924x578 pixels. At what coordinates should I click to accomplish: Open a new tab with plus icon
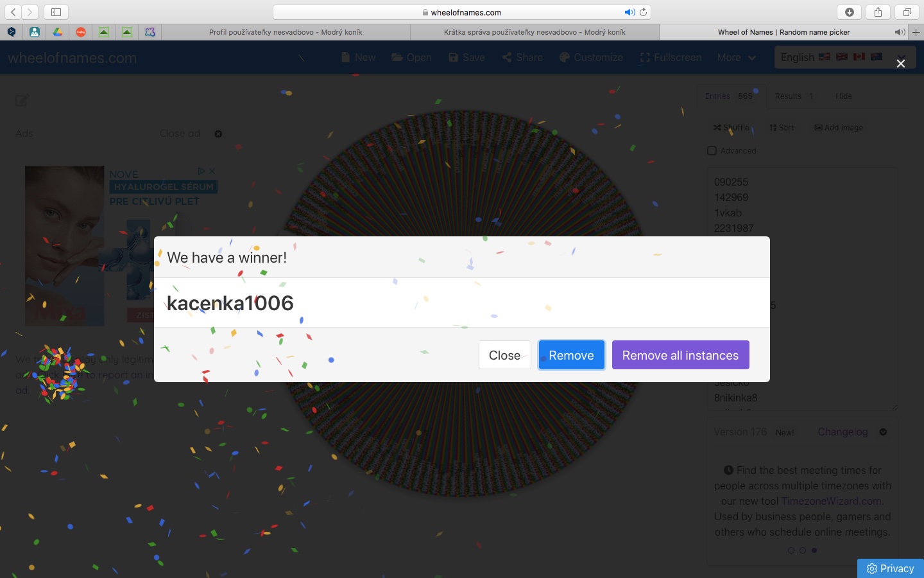click(916, 32)
